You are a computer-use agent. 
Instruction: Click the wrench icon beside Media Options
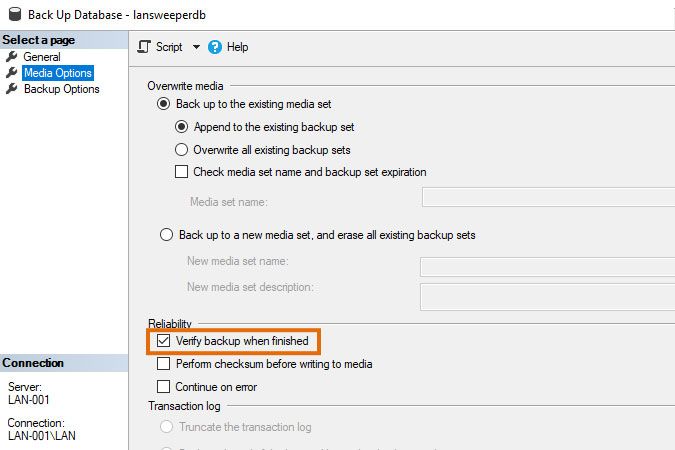12,73
